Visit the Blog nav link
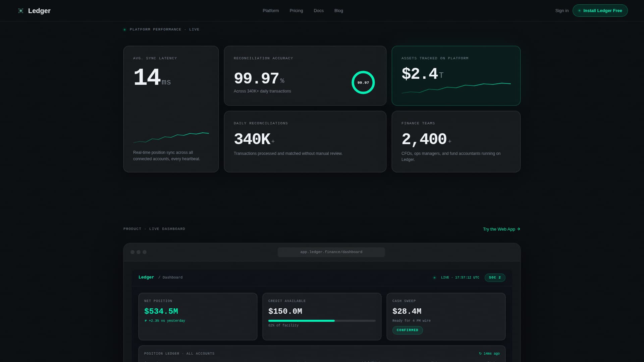Viewport: 644px width, 362px height. pyautogui.click(x=339, y=11)
